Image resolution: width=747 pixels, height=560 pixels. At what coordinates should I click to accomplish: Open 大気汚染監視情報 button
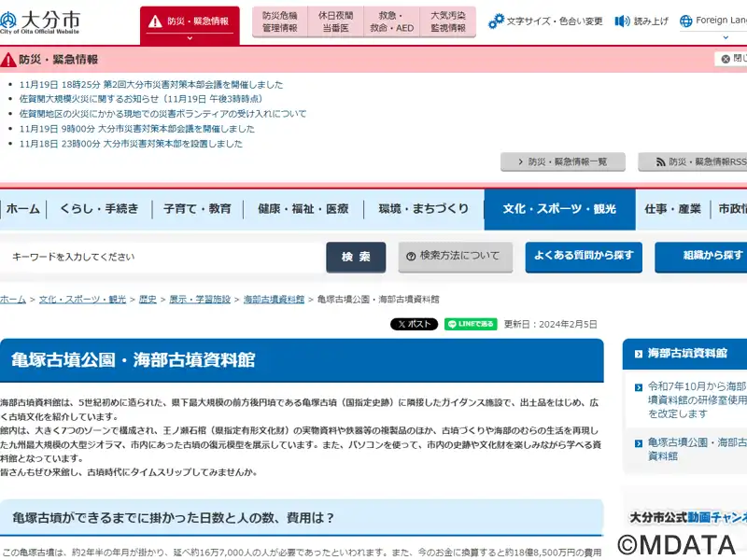(448, 21)
